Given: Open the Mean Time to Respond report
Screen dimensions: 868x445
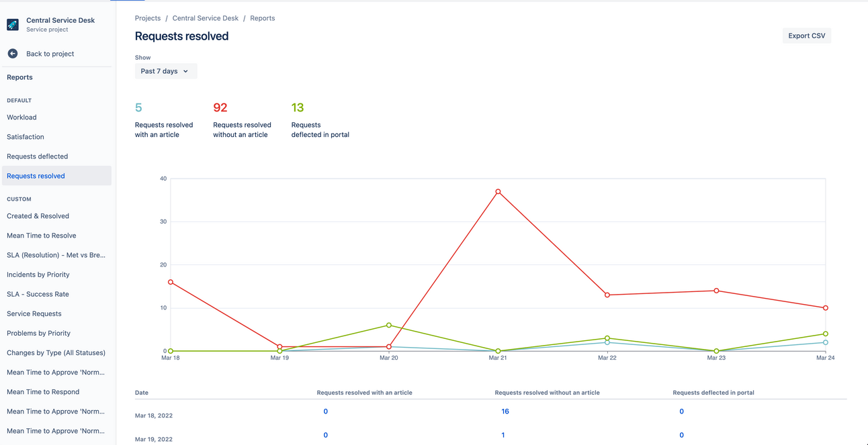Looking at the screenshot, I should (x=43, y=392).
